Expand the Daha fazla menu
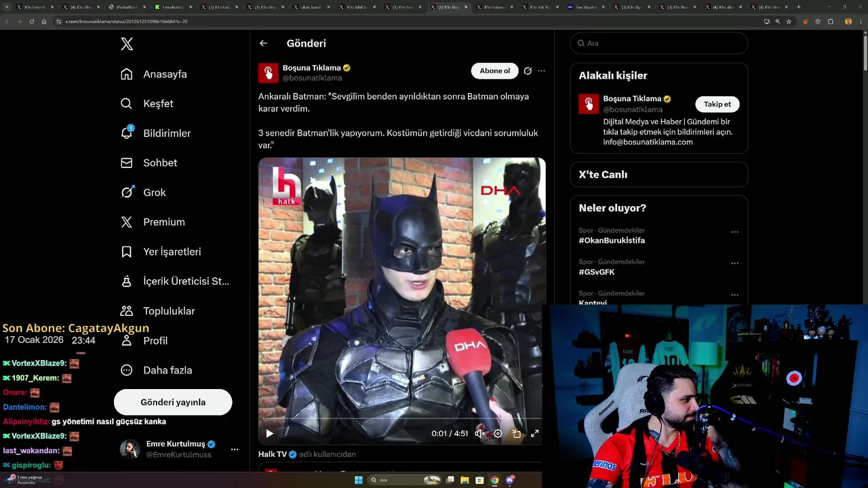Viewport: 868px width, 488px height. click(157, 370)
